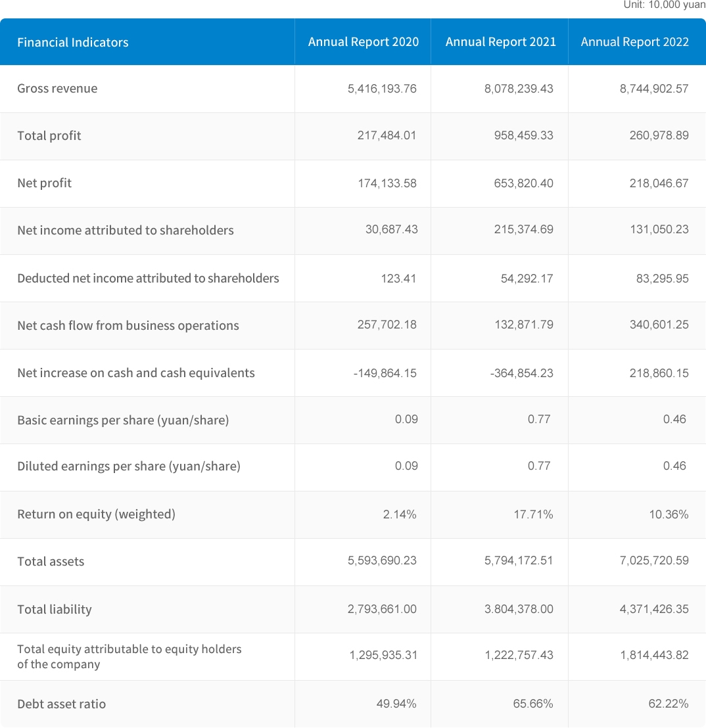This screenshot has width=706, height=728.
Task: Click the 2021 total profit value 958,459.33
Action: [518, 136]
